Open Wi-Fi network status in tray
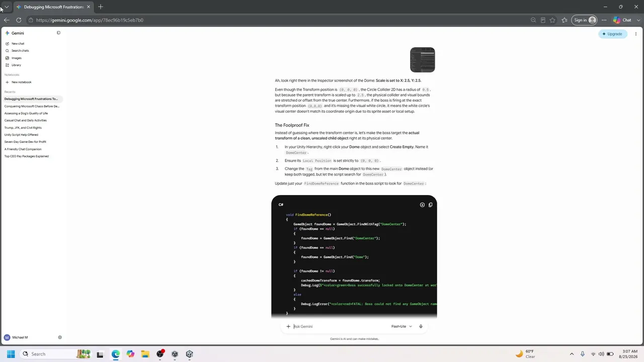Viewport: 644px width, 362px height. click(593, 354)
